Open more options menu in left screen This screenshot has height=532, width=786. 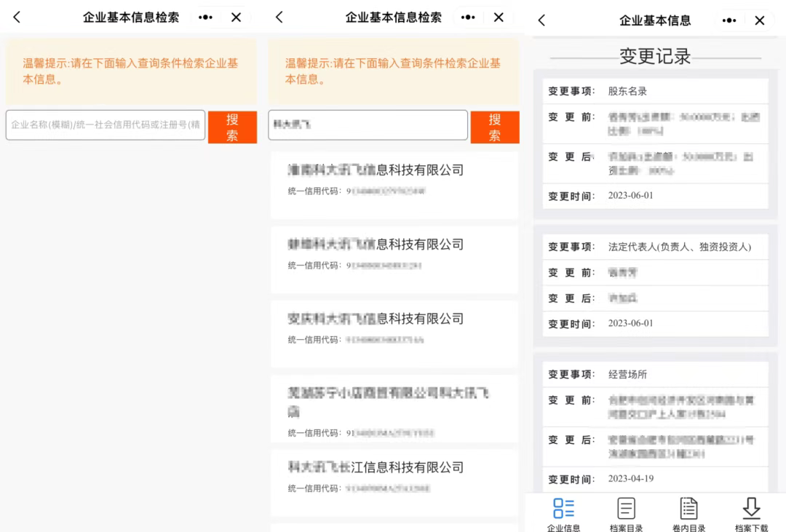tap(205, 17)
